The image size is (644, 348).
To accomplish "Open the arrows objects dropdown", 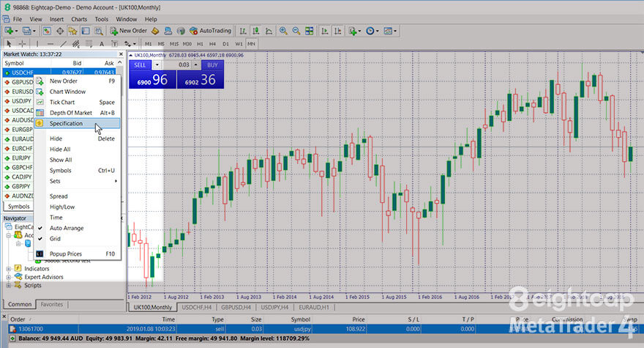I will click(130, 44).
